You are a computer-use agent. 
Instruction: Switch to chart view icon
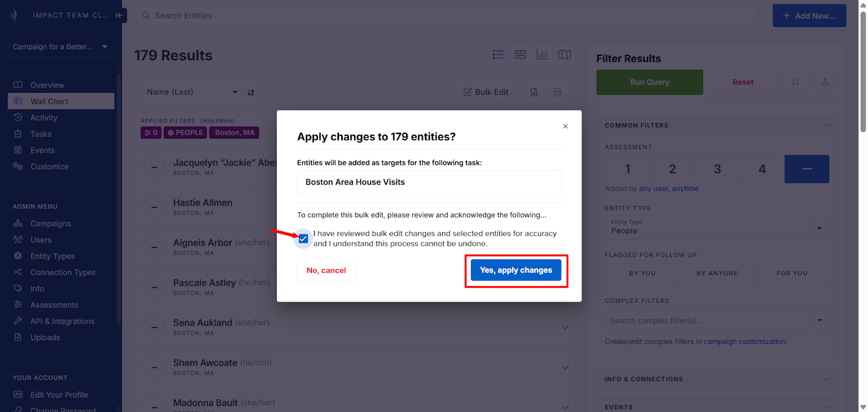point(542,54)
